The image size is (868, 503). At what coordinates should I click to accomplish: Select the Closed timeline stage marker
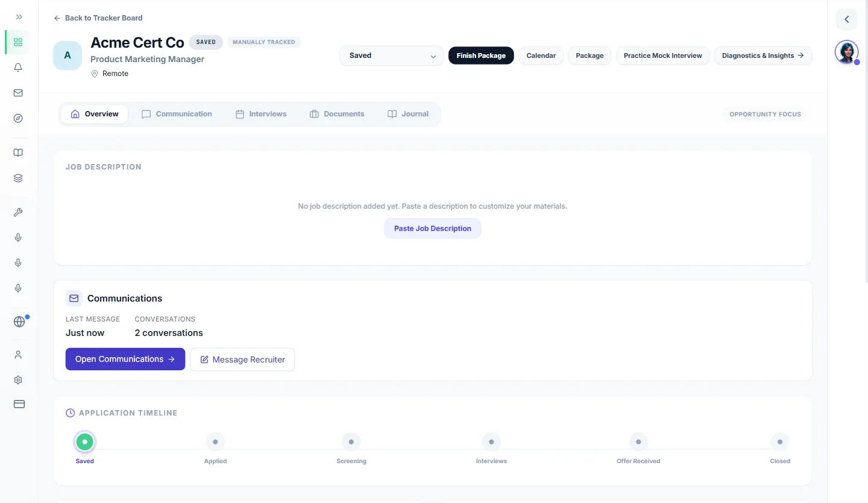click(780, 442)
